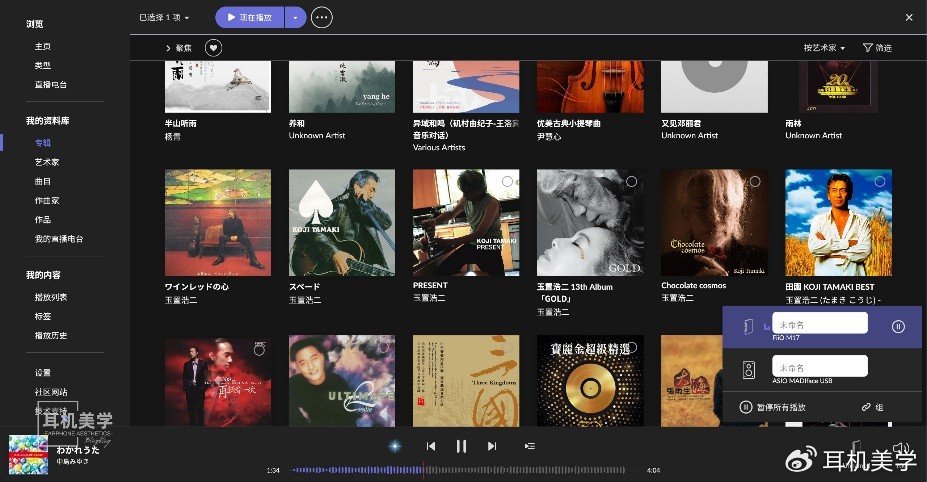Pause the current track in playback bar
Viewport: 927px width, 482px height.
tap(461, 446)
